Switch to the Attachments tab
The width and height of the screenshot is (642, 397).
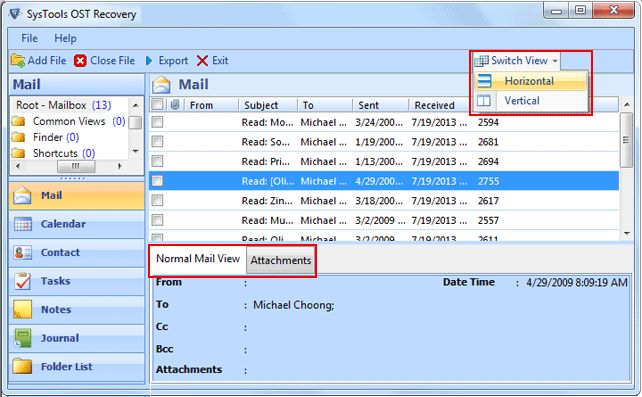pos(281,260)
